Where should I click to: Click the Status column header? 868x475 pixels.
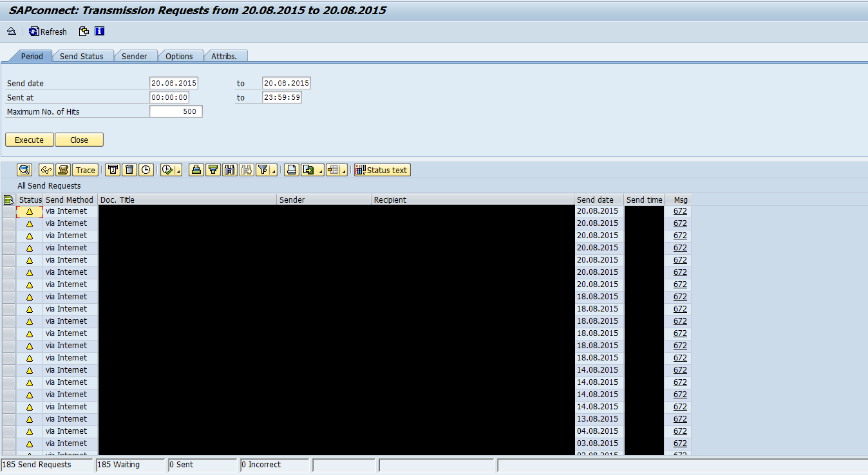[30, 200]
